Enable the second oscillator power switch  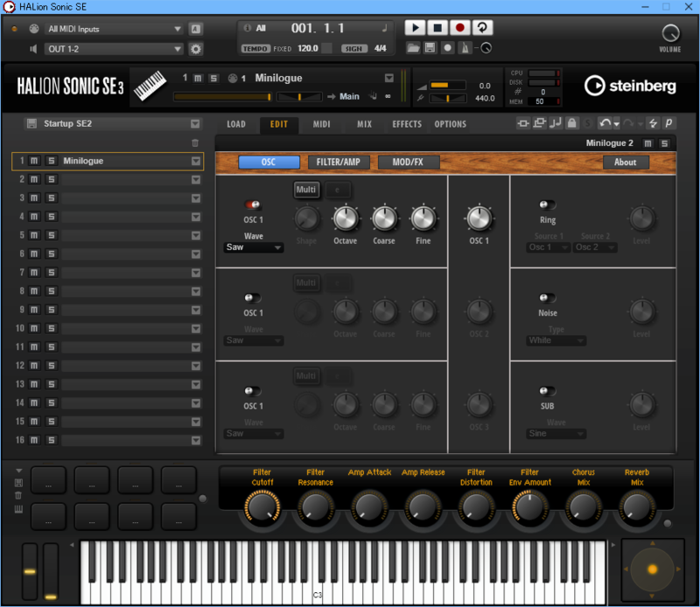click(x=253, y=297)
